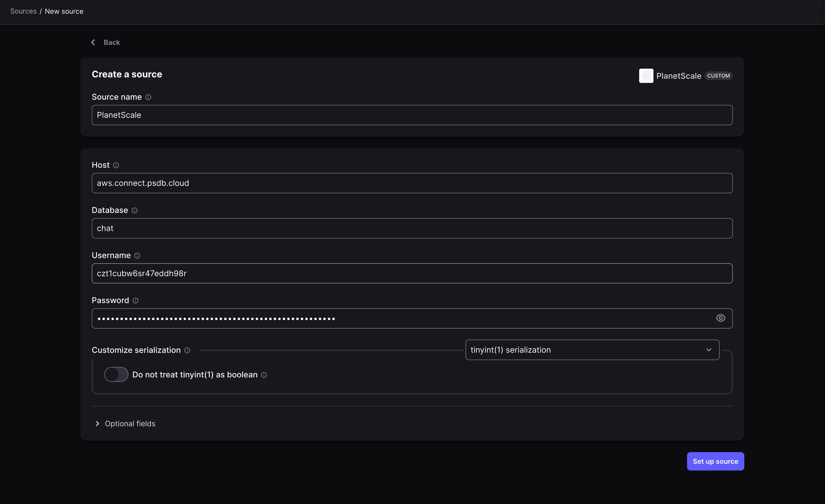Go to Sources breadcrumb
Screen dimensions: 825x504
[x=23, y=11]
